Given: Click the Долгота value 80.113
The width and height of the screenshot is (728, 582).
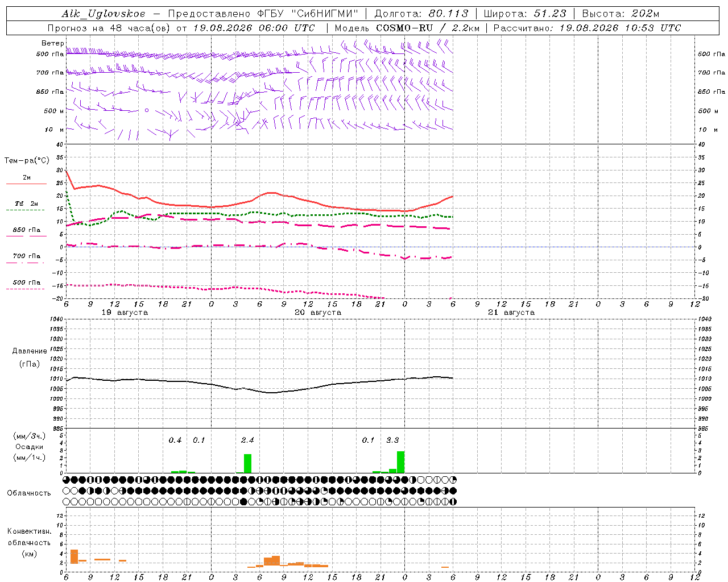Looking at the screenshot, I should click(449, 14).
